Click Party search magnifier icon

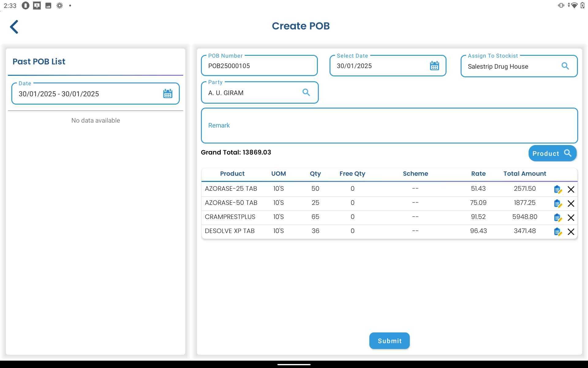(306, 92)
